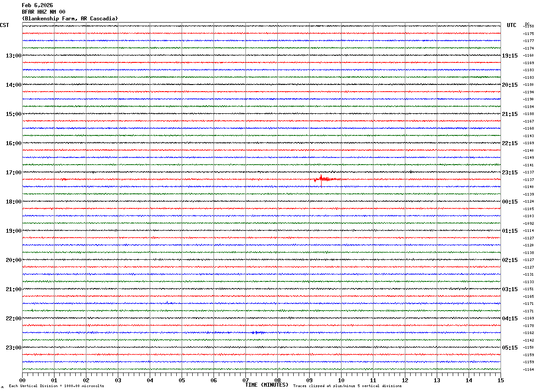The width and height of the screenshot is (536, 392).
Task: Select the 05:15 UTC time label
Action: [509, 348]
